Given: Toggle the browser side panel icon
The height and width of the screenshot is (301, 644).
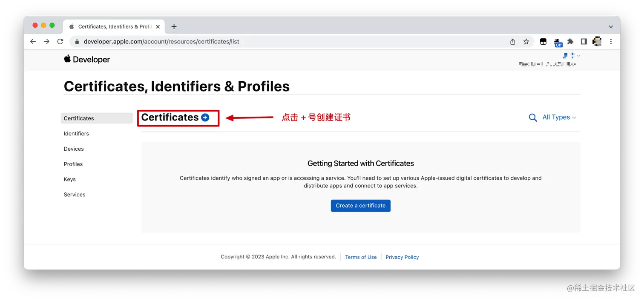Looking at the screenshot, I should [584, 41].
